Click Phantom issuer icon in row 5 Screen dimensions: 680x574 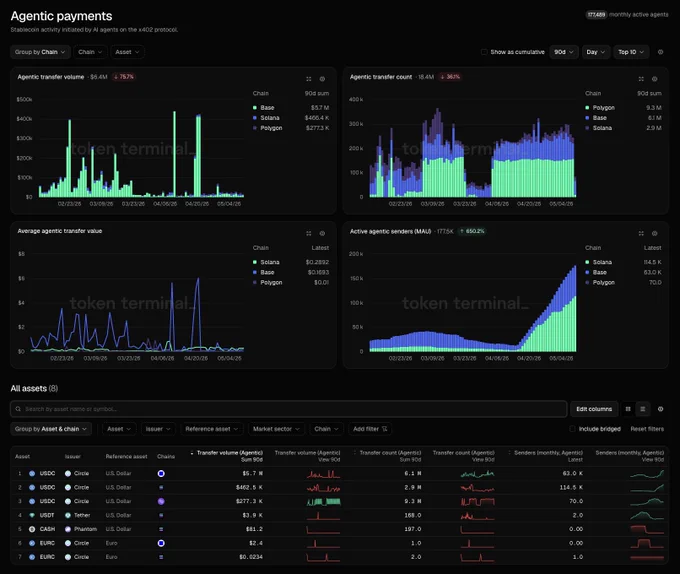coord(68,529)
